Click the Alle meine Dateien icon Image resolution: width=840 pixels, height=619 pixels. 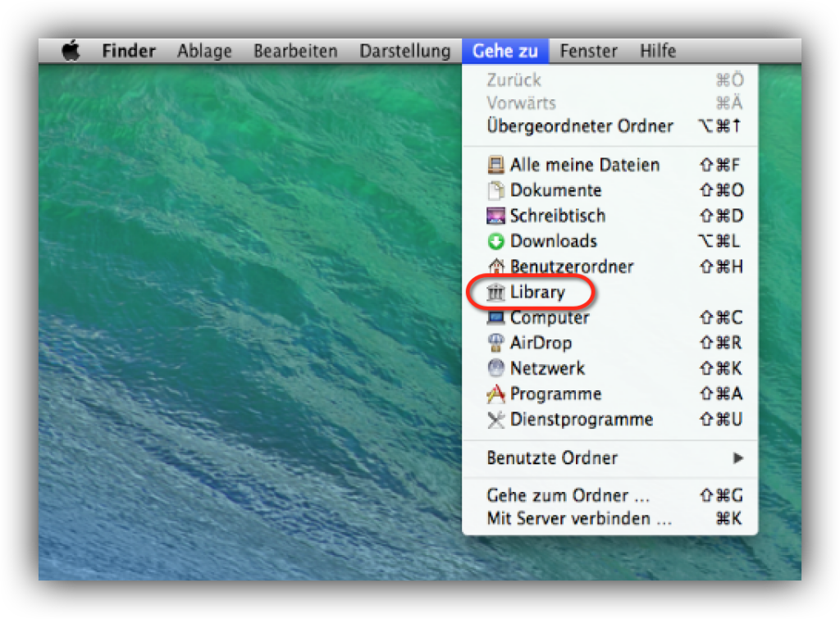495,165
